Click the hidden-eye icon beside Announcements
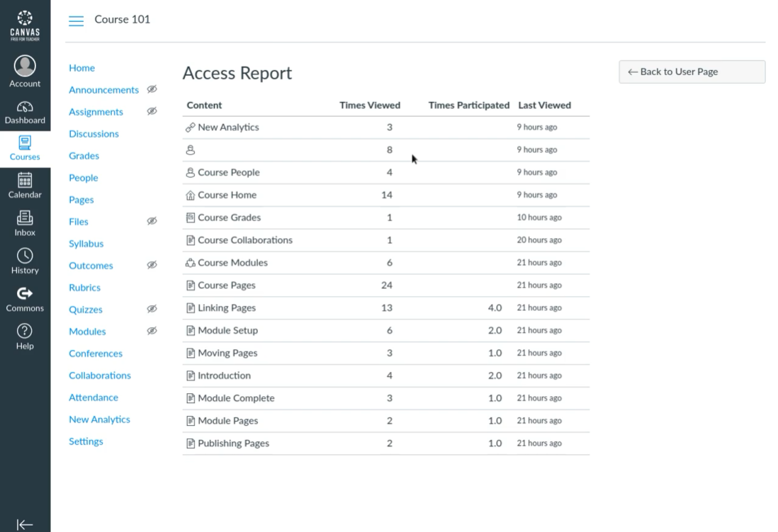 (x=152, y=90)
